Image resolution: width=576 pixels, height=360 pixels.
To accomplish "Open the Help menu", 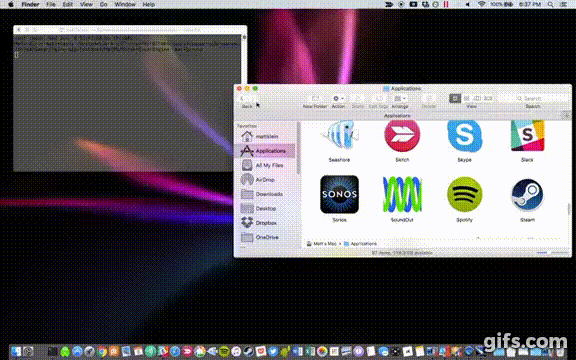I will (x=148, y=4).
